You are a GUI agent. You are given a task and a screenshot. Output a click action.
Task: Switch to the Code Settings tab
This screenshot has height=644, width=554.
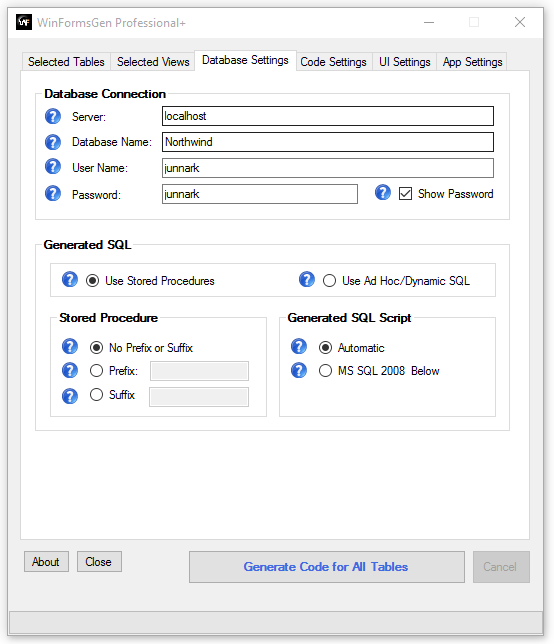(x=333, y=62)
